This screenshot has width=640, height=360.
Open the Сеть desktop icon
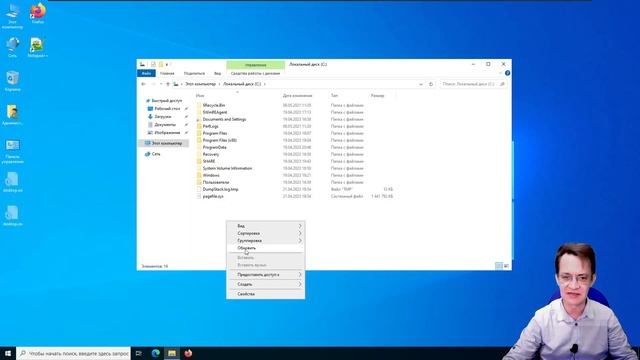(13, 47)
